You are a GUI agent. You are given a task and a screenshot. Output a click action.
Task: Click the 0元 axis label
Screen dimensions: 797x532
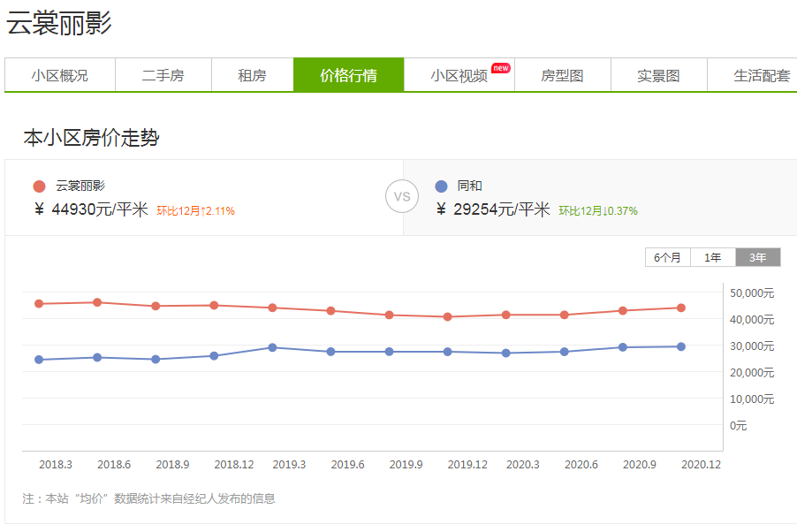click(738, 425)
